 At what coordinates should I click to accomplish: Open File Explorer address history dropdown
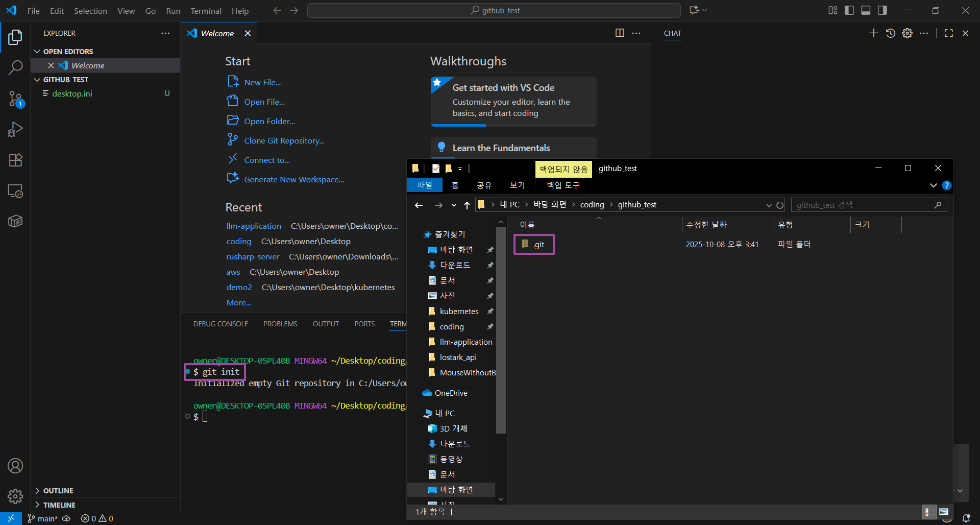click(x=769, y=205)
